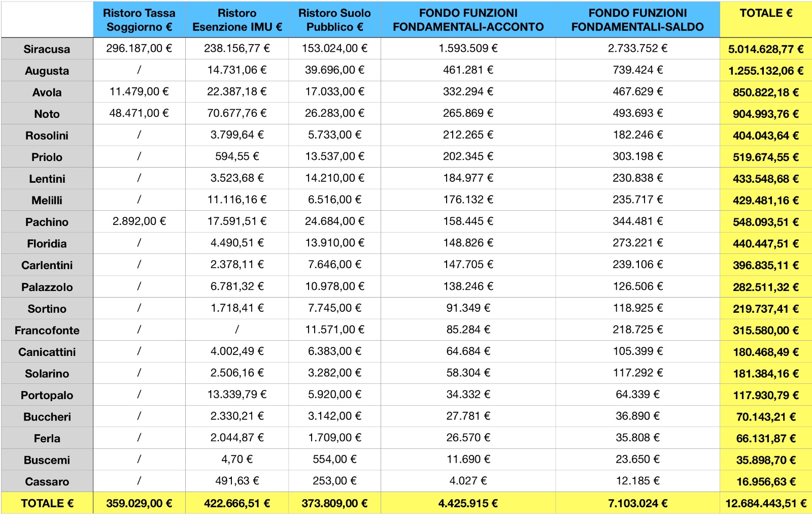Click the Fondo Funzioni Fondamentali-Saldo header
Screen dimensions: 812x522
[x=637, y=20]
